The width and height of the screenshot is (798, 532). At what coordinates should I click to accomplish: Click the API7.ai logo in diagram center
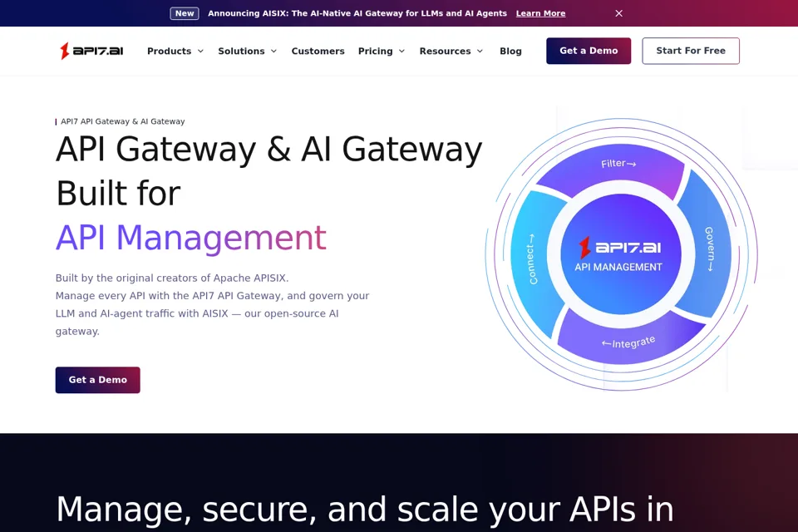620,248
